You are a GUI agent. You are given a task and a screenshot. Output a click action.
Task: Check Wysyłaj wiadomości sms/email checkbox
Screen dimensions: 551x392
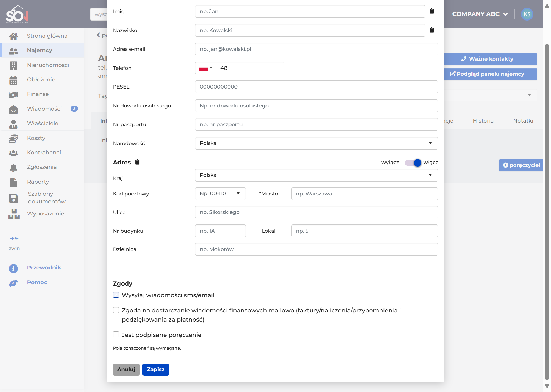[116, 295]
